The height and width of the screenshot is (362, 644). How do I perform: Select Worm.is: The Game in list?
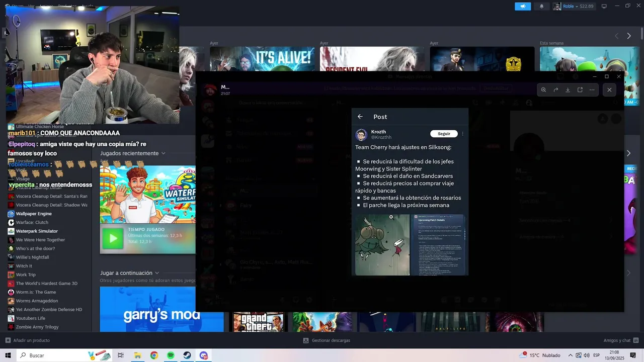[36, 292]
